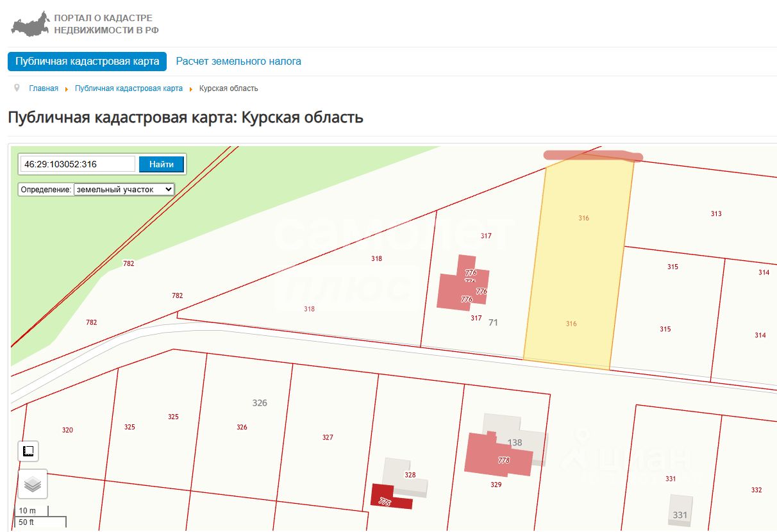Click the parcel label 332
Screen dimensions: 777x532
(756, 490)
